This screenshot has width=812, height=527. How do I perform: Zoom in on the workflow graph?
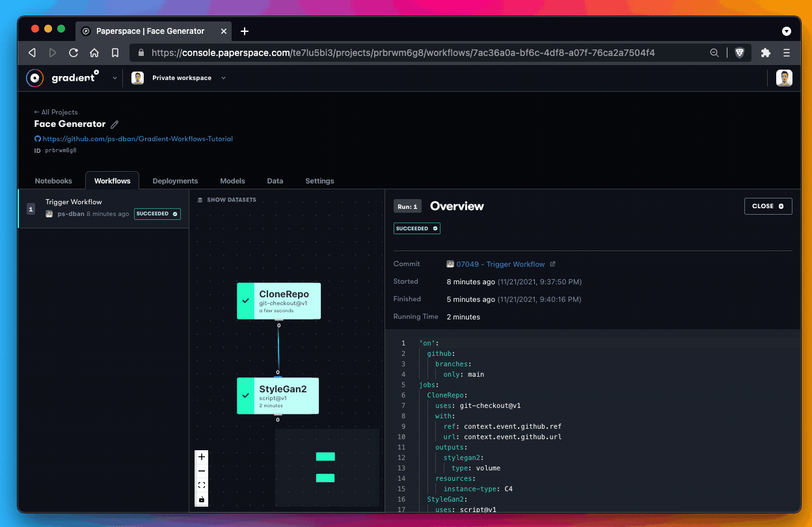click(202, 457)
